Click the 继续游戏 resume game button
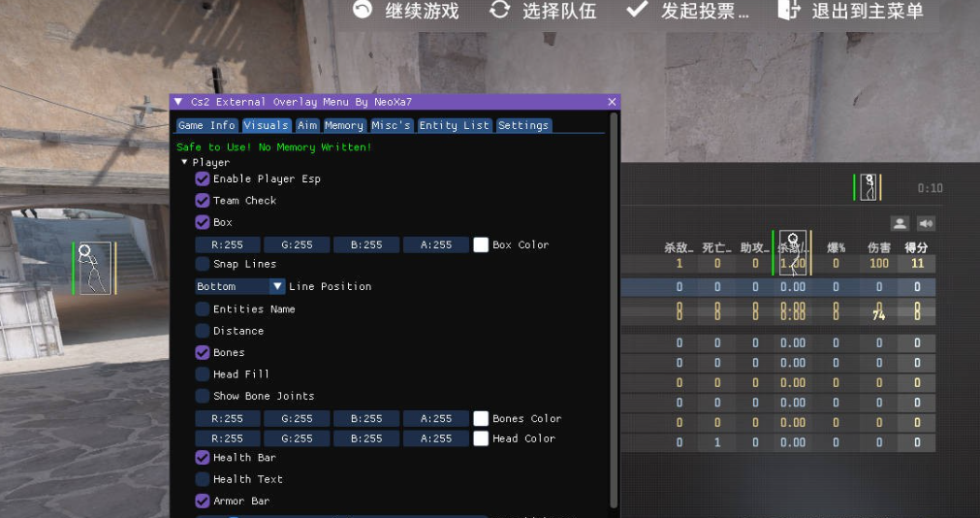 (406, 11)
